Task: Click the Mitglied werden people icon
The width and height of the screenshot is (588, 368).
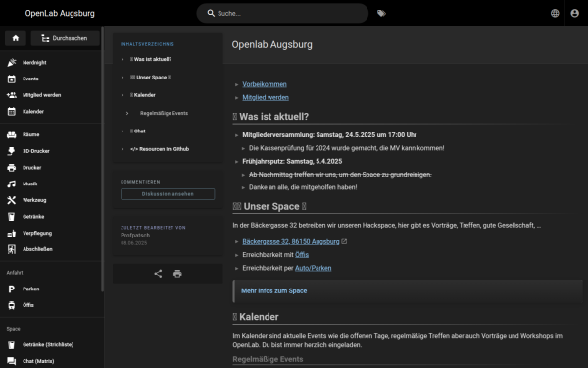Action: (x=12, y=95)
